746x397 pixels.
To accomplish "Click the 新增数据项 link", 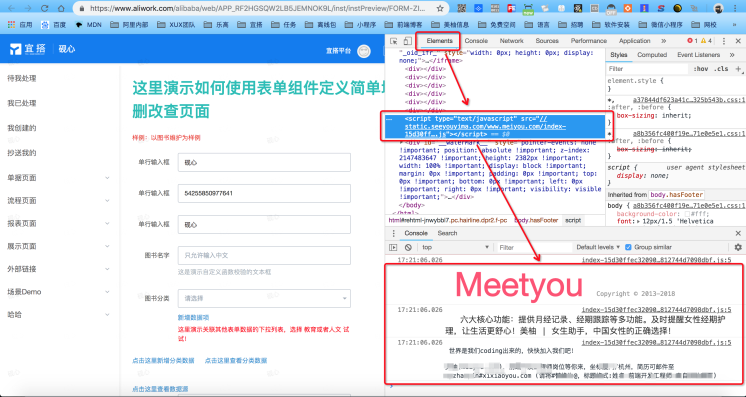I will 193,318.
